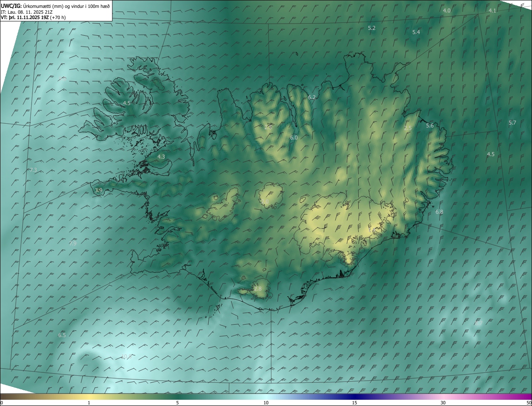The width and height of the screenshot is (532, 406).
Task: Click the 10.0 value label
Action: pyautogui.click(x=126, y=356)
